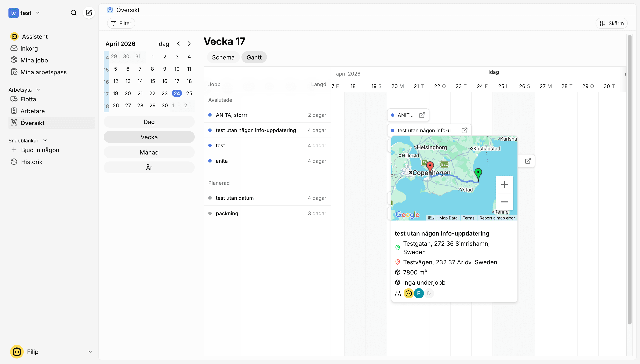The image size is (640, 364).
Task: Open external link on ANIT... gantt bar
Action: [x=422, y=115]
